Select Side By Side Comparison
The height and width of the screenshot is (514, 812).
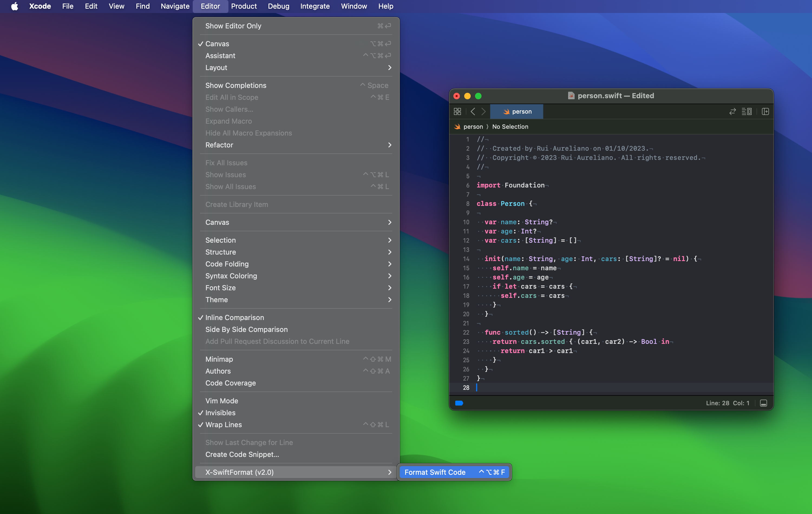pyautogui.click(x=296, y=329)
